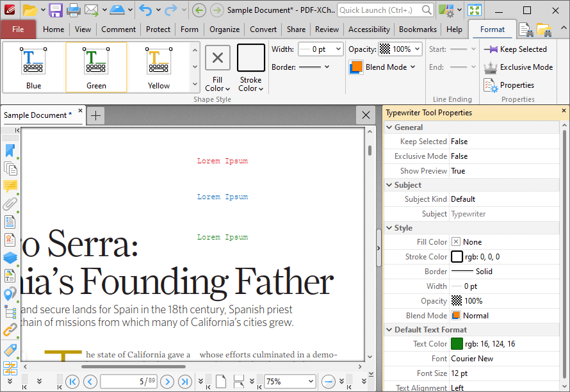Click the zoom out minus button

coord(329,382)
